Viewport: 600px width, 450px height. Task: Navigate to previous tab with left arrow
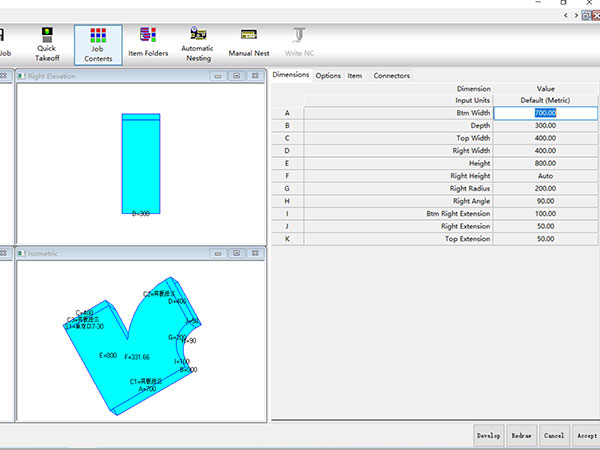point(566,15)
